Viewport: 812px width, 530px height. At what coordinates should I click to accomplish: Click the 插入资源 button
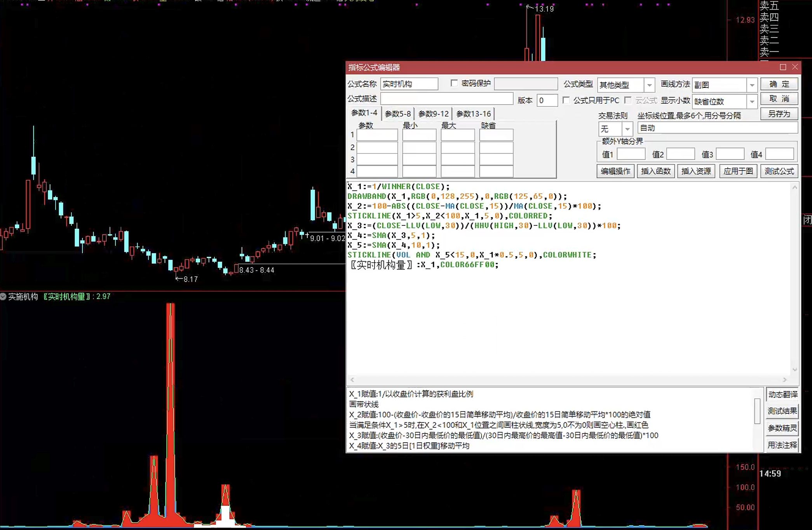[x=696, y=171]
